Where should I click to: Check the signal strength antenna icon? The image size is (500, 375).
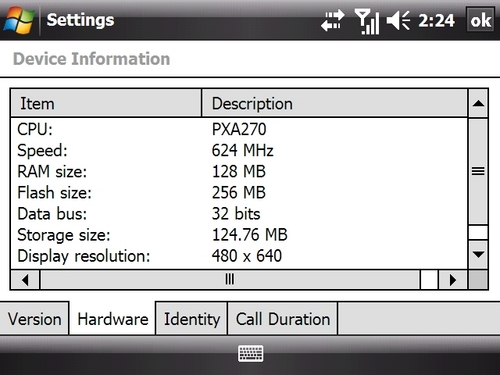367,21
